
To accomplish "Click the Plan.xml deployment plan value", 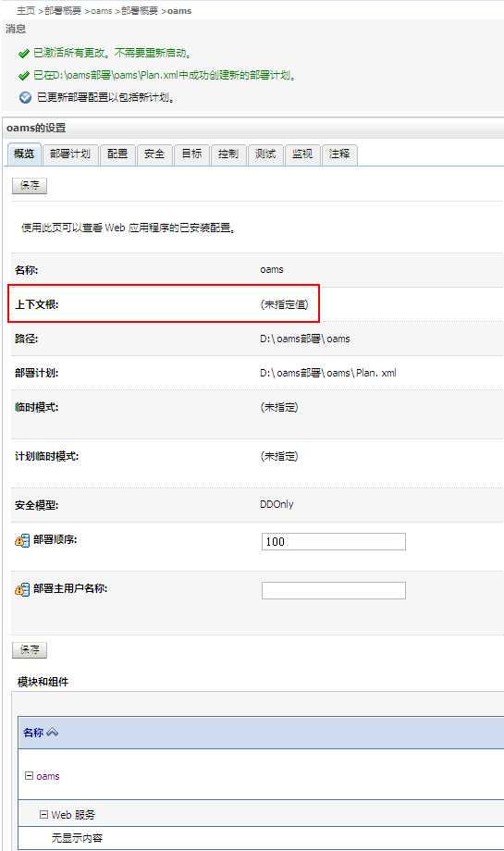I will tap(328, 373).
